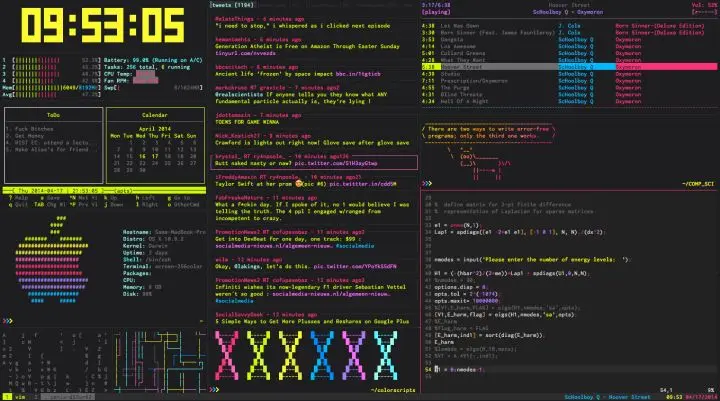Click the prompt arrows beside ~/colorscripts
720x401 pixels.
coord(214,390)
